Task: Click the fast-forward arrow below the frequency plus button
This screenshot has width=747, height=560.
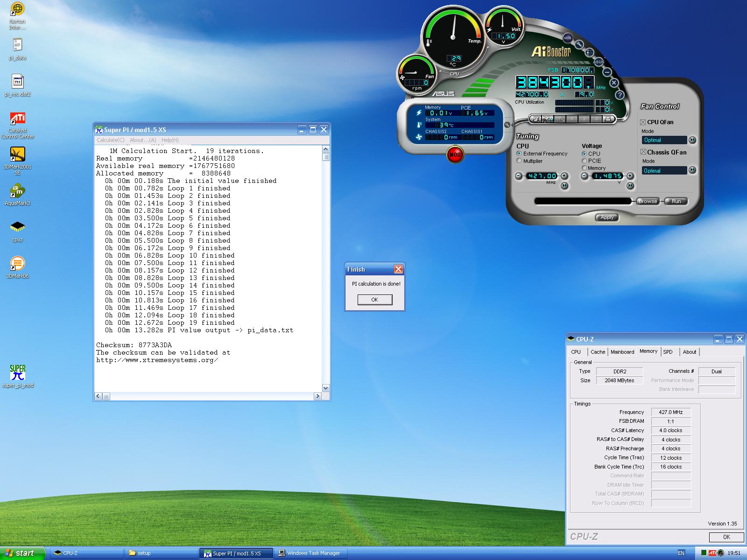Action: point(564,186)
